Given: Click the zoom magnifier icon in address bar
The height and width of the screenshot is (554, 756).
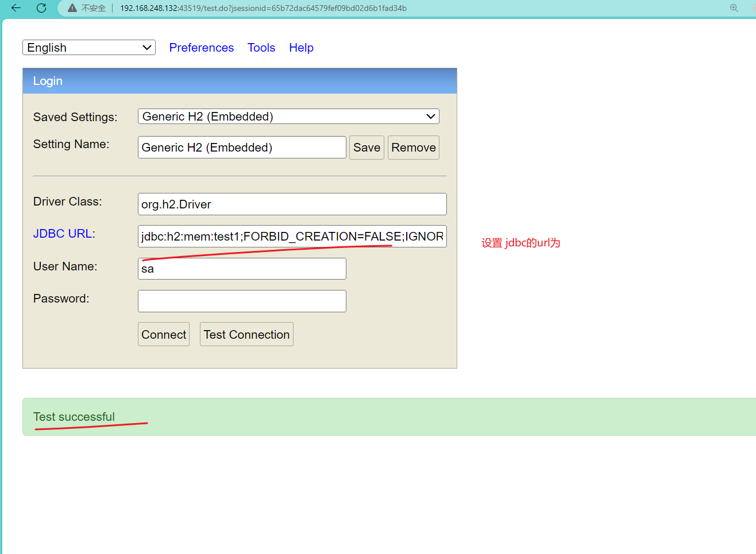Looking at the screenshot, I should (x=734, y=8).
